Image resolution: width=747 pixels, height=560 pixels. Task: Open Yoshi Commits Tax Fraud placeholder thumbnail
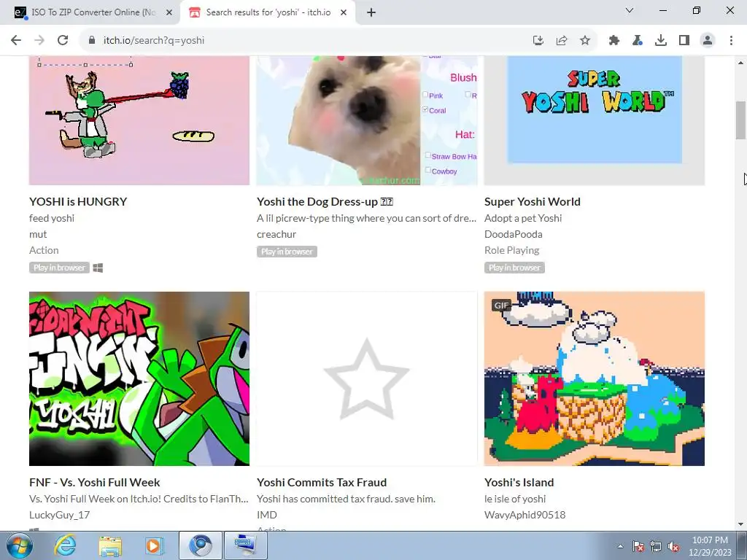click(367, 378)
